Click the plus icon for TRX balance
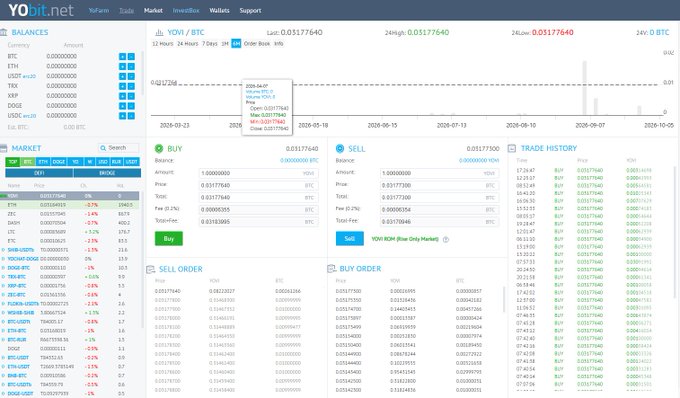This screenshot has width=680, height=398. click(122, 86)
